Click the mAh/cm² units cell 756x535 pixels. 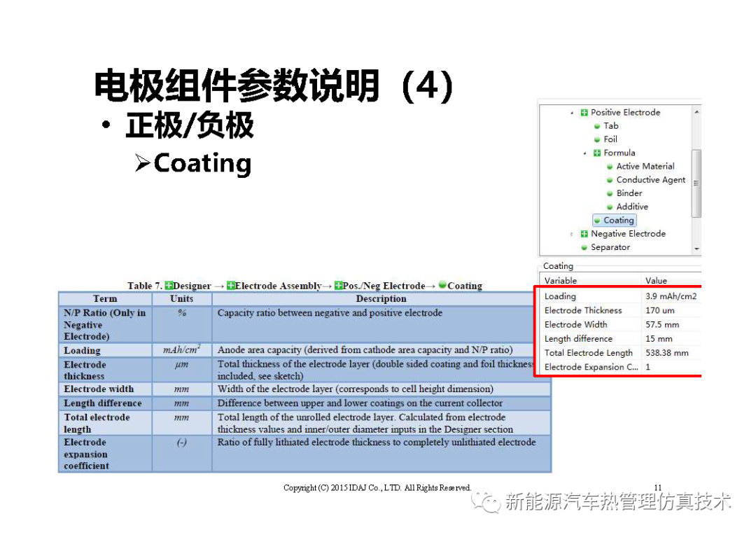[182, 349]
